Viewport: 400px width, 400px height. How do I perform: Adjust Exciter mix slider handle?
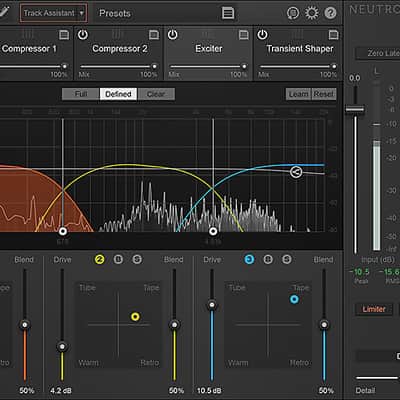pos(244,66)
